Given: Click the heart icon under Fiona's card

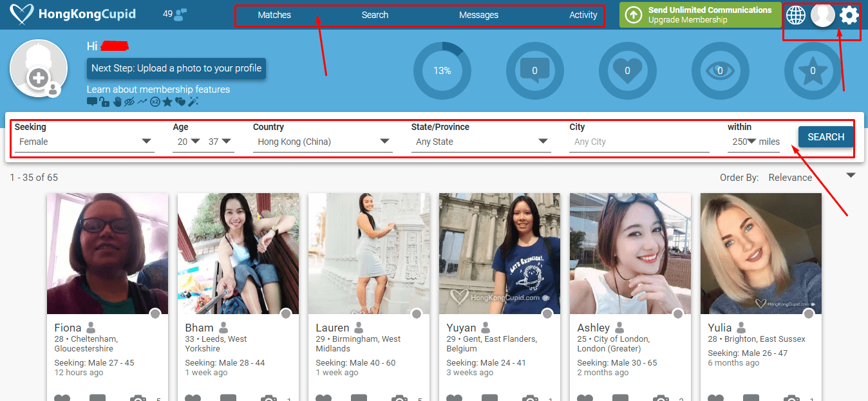Looking at the screenshot, I should pos(62,398).
